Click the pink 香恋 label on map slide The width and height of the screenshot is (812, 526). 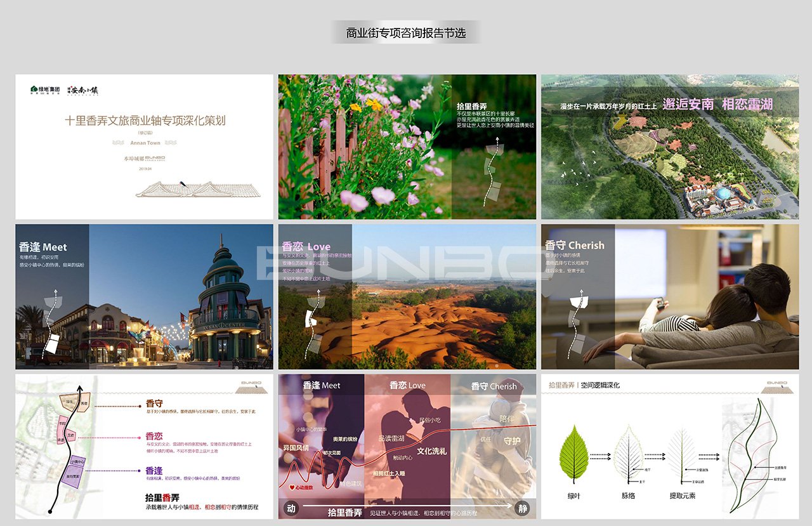coord(154,437)
